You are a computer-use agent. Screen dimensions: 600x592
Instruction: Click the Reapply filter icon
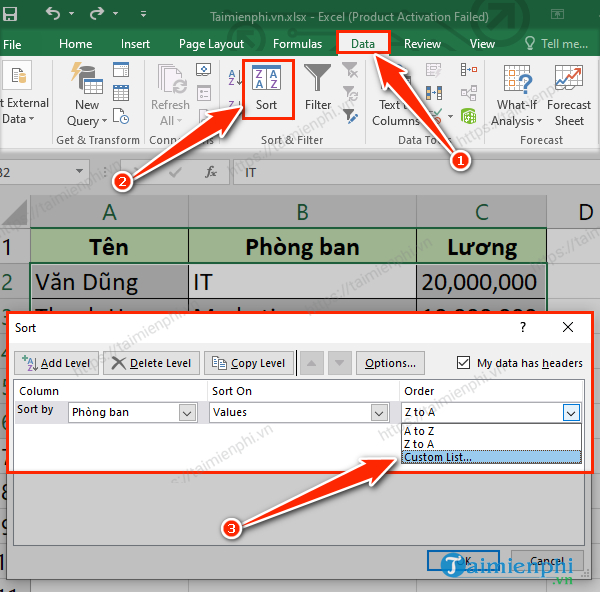350,93
